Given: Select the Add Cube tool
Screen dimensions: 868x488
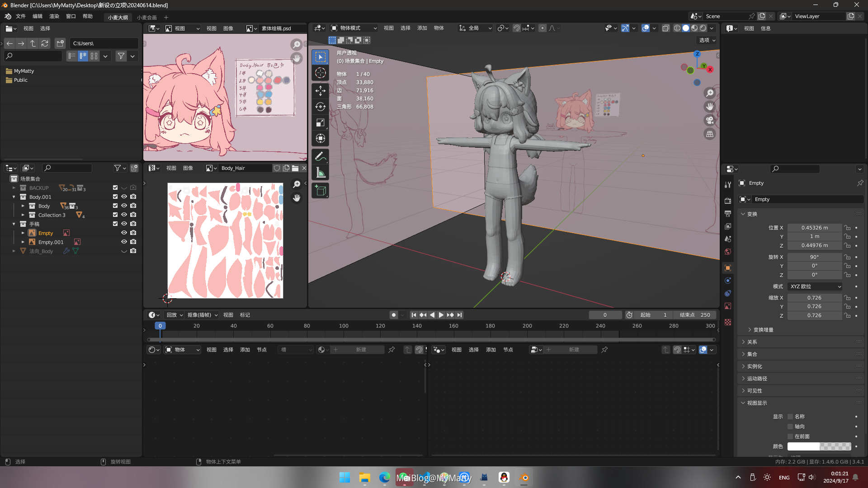Looking at the screenshot, I should [321, 191].
